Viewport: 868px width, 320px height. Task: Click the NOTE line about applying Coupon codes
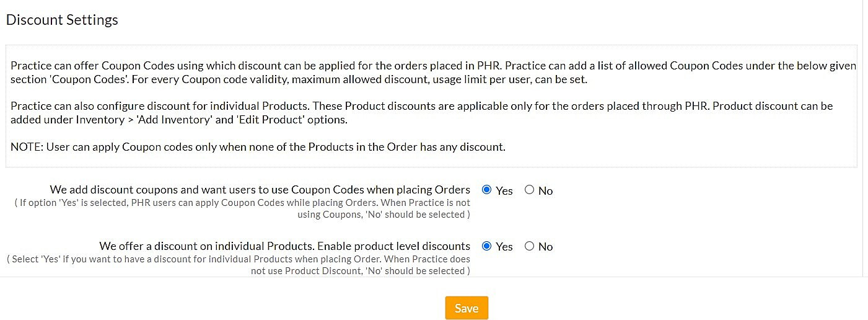pyautogui.click(x=258, y=147)
